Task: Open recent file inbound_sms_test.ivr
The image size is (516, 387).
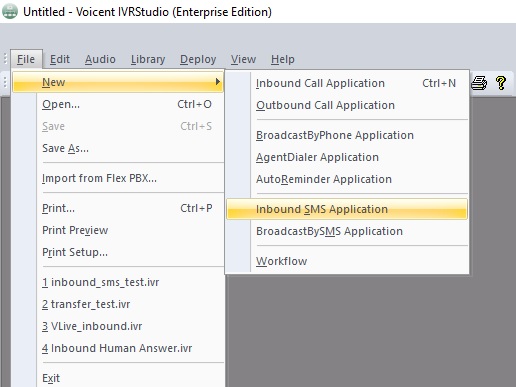Action: pos(118,282)
